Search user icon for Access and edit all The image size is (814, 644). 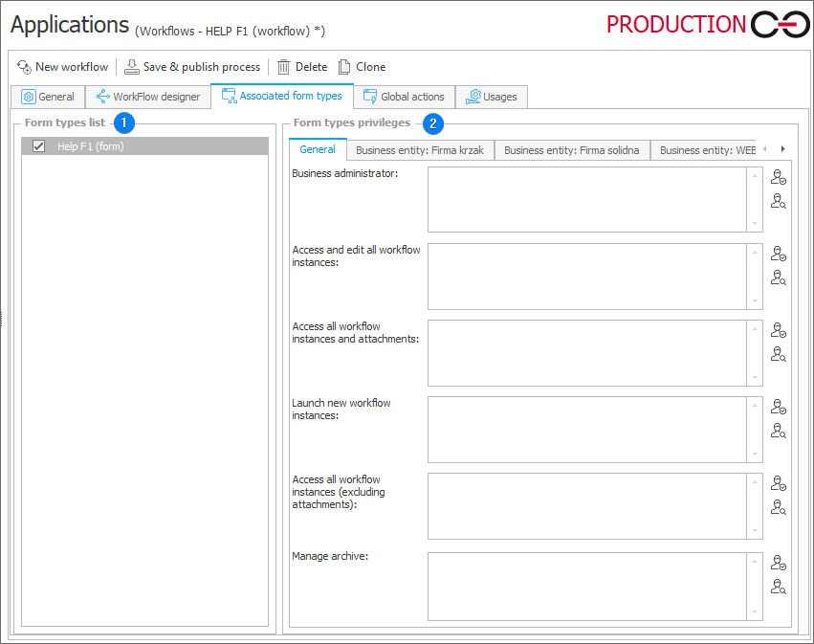[x=779, y=278]
